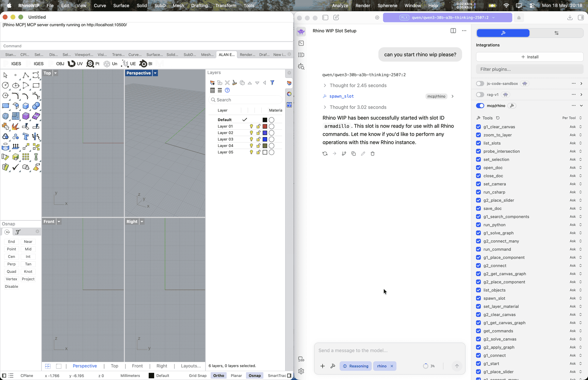
Task: Click the delete layer X icon
Action: point(227,83)
